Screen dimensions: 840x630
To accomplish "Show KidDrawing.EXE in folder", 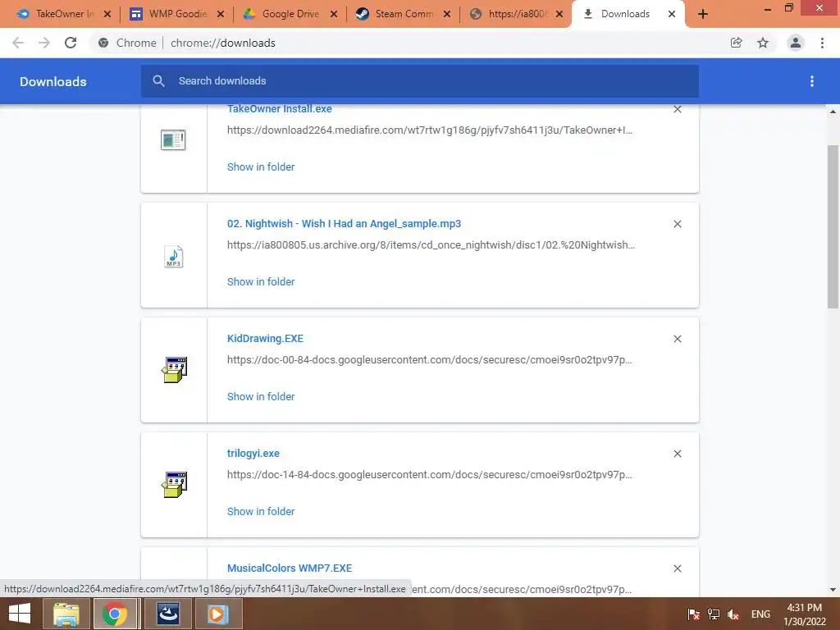I will [x=261, y=396].
